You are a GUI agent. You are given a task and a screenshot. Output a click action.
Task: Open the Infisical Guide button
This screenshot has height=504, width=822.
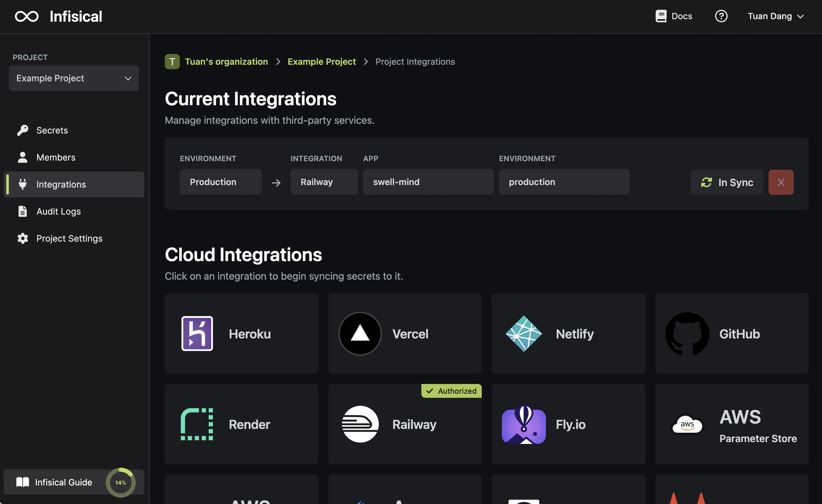(x=74, y=482)
